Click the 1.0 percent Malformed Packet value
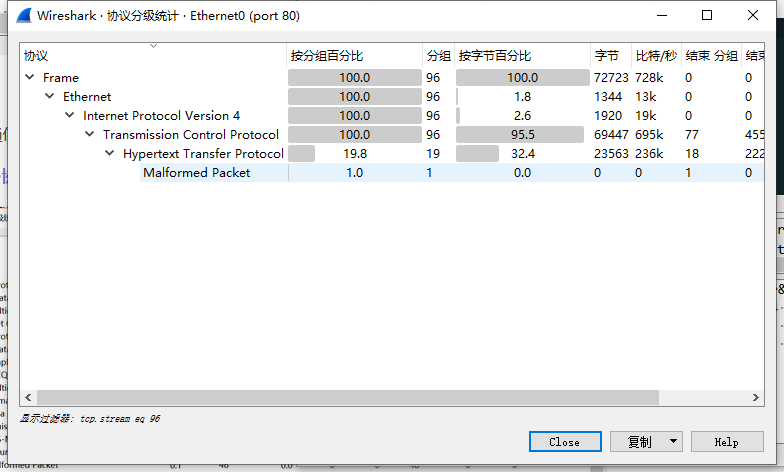This screenshot has height=472, width=784. tap(354, 172)
